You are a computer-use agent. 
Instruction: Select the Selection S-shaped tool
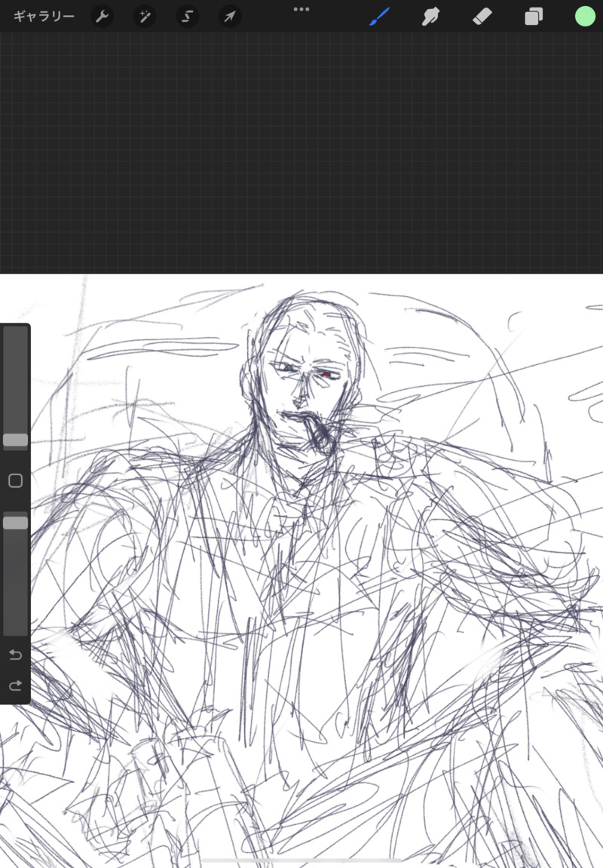point(187,17)
